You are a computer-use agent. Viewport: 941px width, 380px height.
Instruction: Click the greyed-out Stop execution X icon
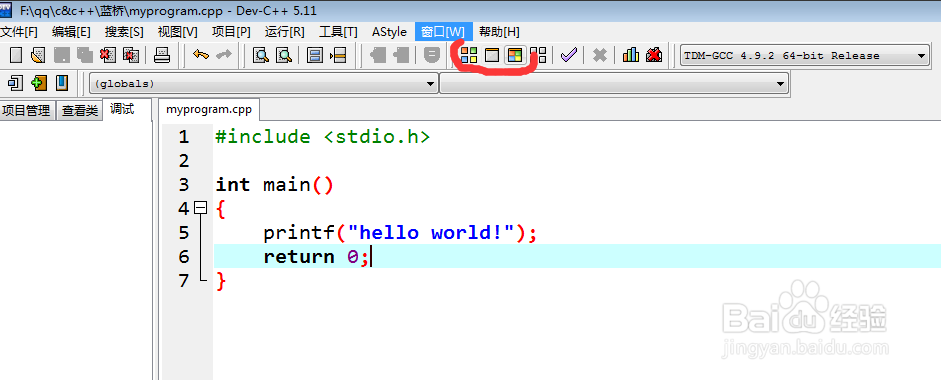pyautogui.click(x=600, y=56)
